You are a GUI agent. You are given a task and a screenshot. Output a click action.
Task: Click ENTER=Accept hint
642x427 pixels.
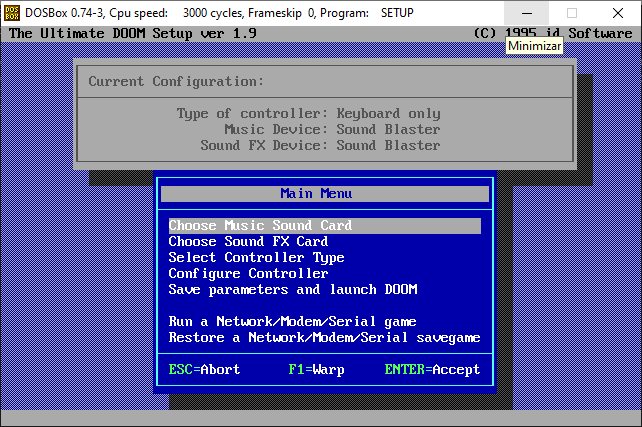coord(432,370)
